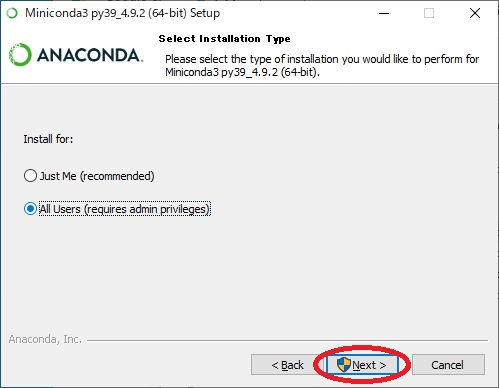Click the UAC shield icon on Next

click(343, 365)
